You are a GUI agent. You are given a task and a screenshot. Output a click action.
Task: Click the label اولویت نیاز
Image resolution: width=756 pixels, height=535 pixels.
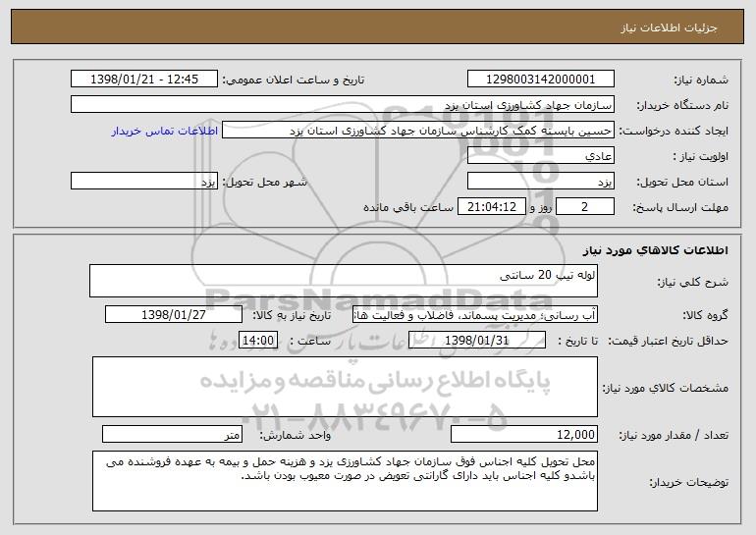(701, 156)
